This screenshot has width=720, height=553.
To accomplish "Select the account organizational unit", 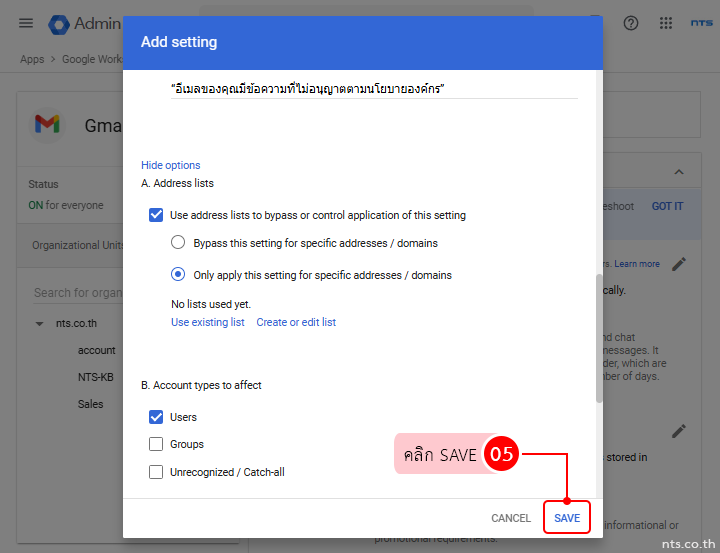I will coord(96,350).
